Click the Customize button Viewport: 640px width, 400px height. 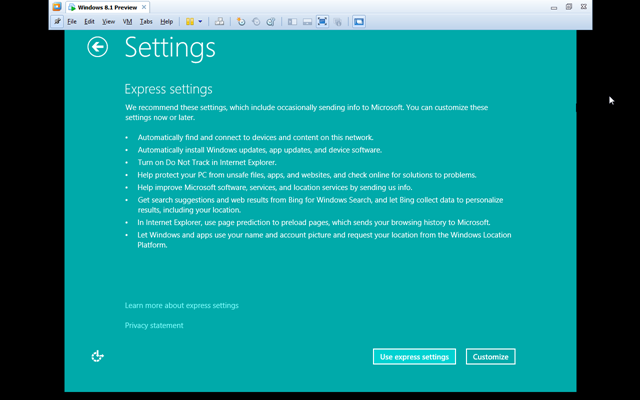[x=491, y=357]
